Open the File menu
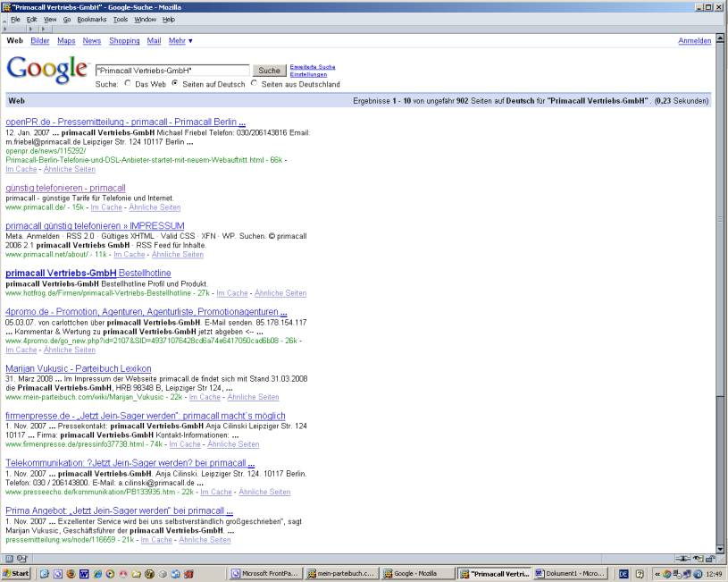The image size is (728, 582). (16, 20)
